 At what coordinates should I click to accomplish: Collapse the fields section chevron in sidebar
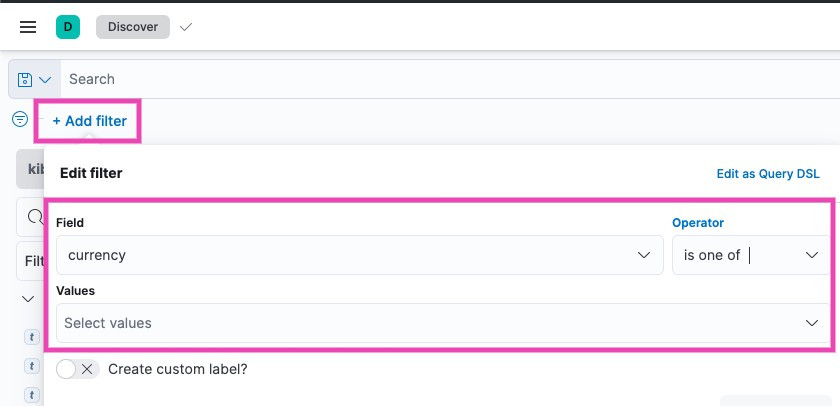(x=28, y=299)
